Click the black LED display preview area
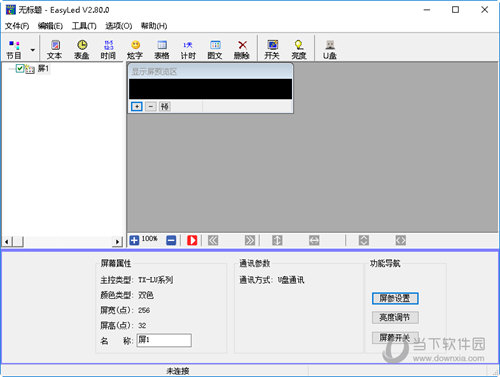 tap(210, 89)
